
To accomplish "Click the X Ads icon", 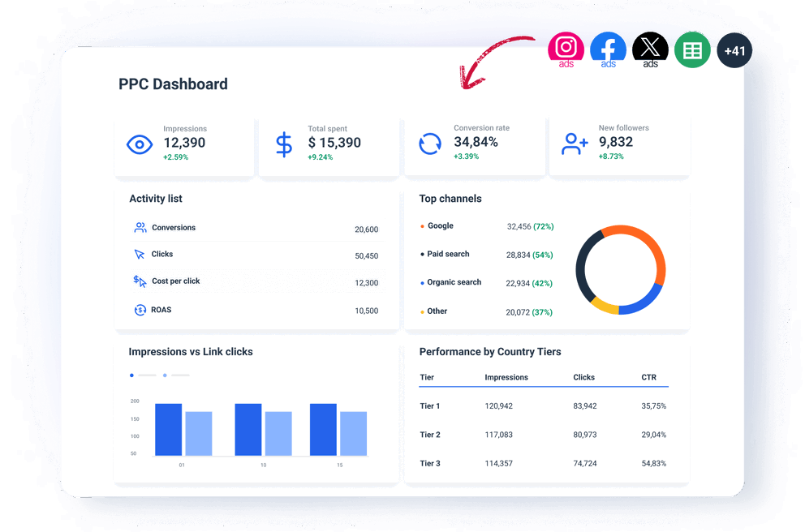I will coord(650,49).
